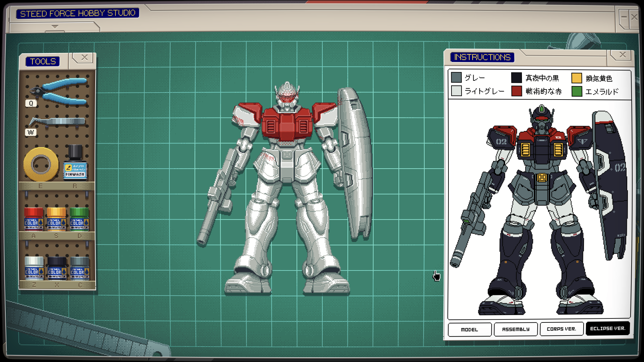Click the emerald green legend swatch
644x362 pixels.
point(577,91)
